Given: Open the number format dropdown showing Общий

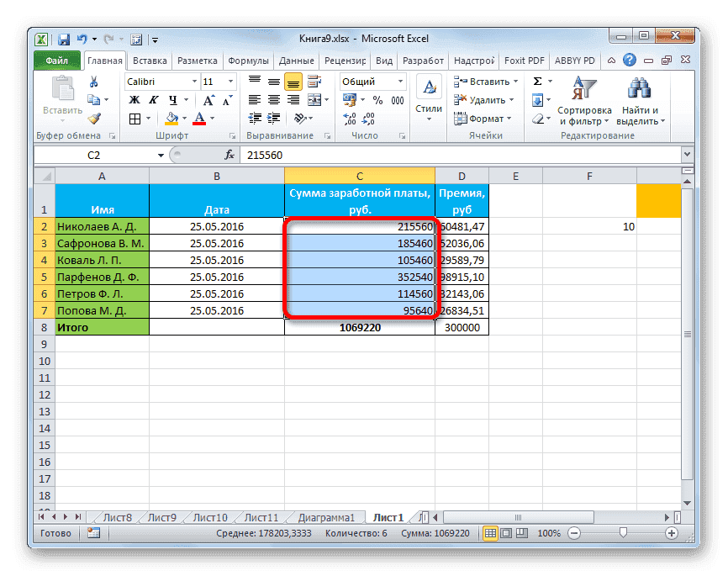Looking at the screenshot, I should coord(395,81).
